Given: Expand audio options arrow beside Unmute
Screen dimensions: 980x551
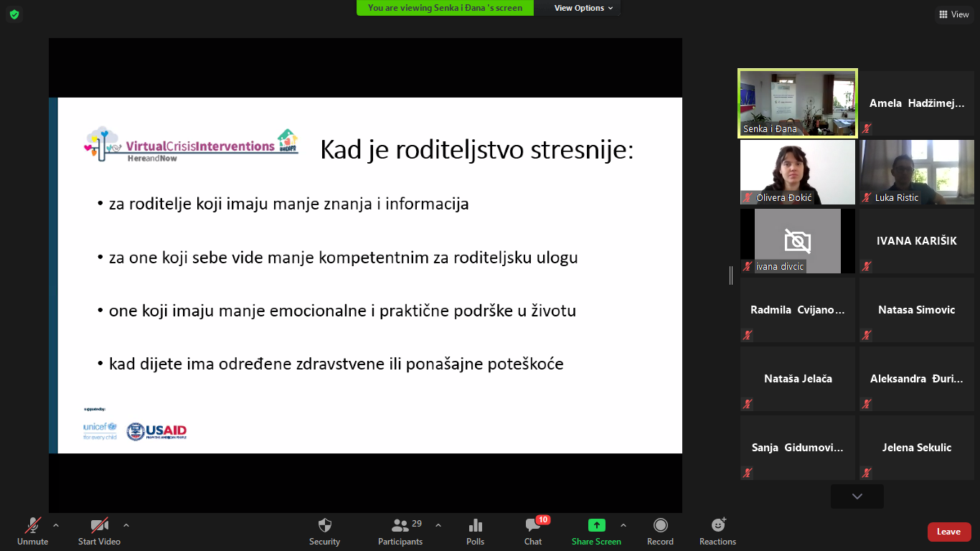Looking at the screenshot, I should tap(56, 525).
